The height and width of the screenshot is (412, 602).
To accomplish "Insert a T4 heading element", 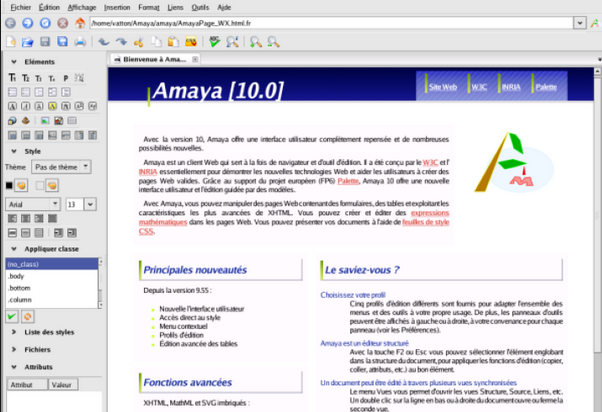I will pyautogui.click(x=52, y=79).
